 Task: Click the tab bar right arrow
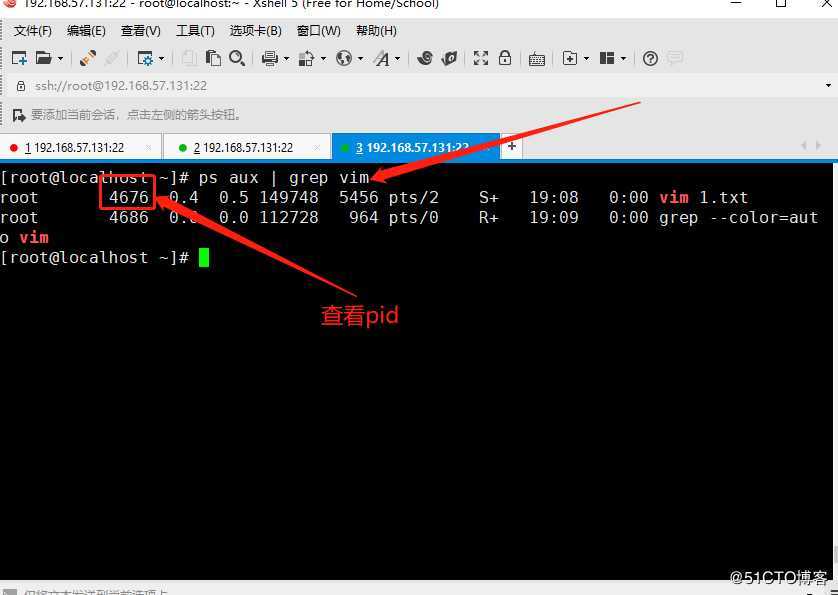pos(818,145)
